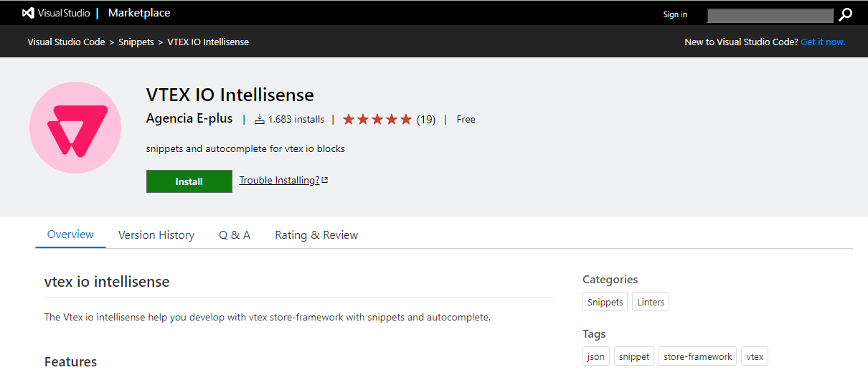Click the Sign in link
868x375 pixels.
click(x=675, y=14)
